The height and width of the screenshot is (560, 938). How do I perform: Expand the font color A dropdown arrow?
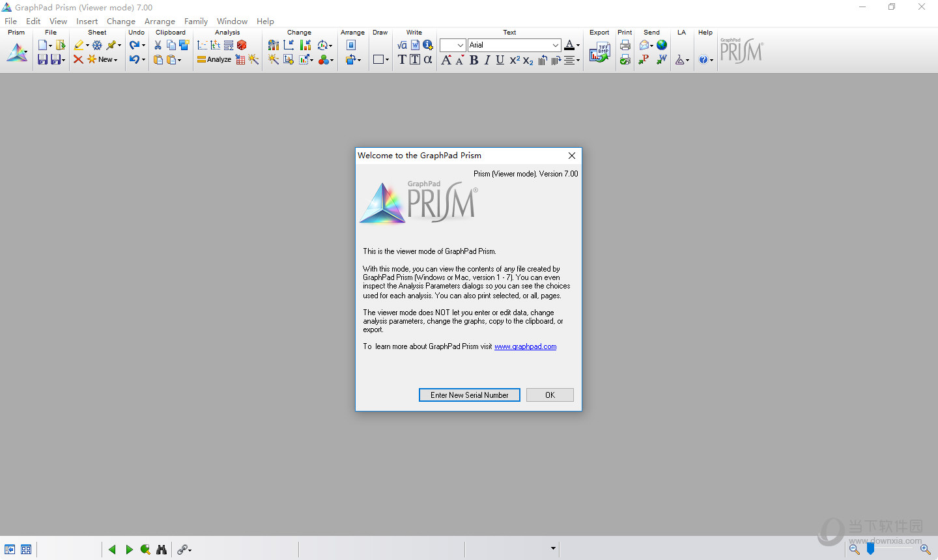[578, 46]
